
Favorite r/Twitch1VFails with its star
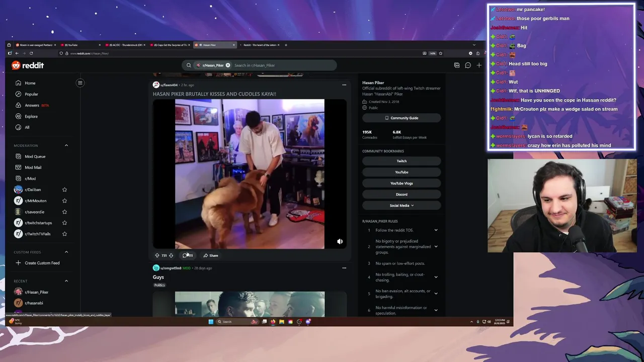click(64, 234)
